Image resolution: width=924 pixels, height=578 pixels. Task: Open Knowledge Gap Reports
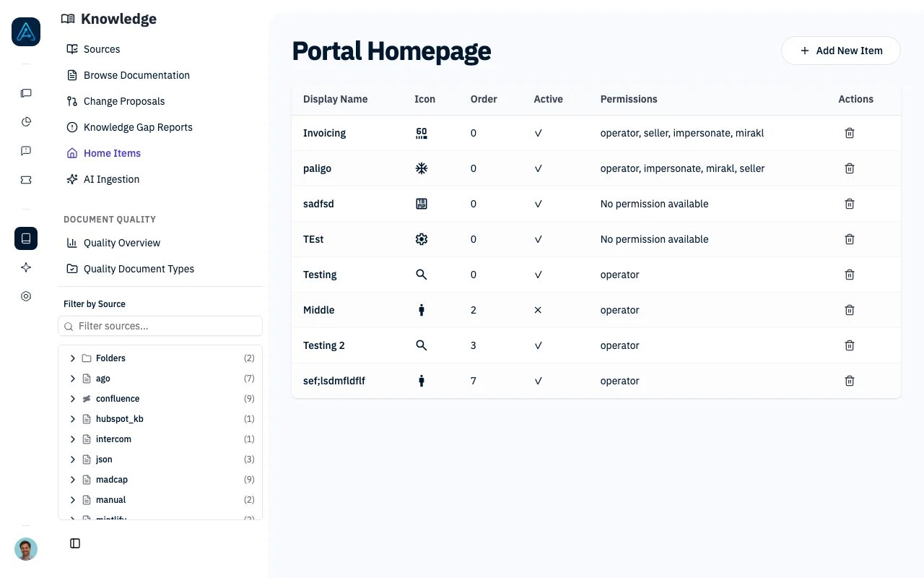[x=138, y=127]
